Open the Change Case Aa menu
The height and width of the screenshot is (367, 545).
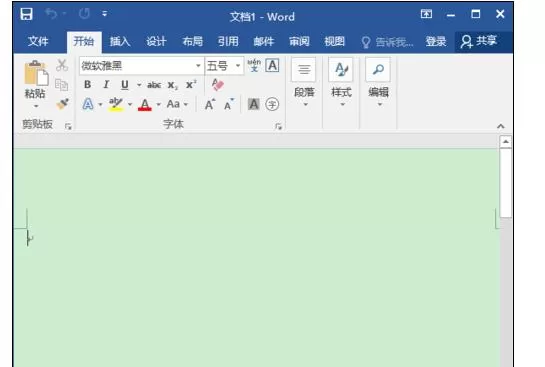(x=177, y=104)
